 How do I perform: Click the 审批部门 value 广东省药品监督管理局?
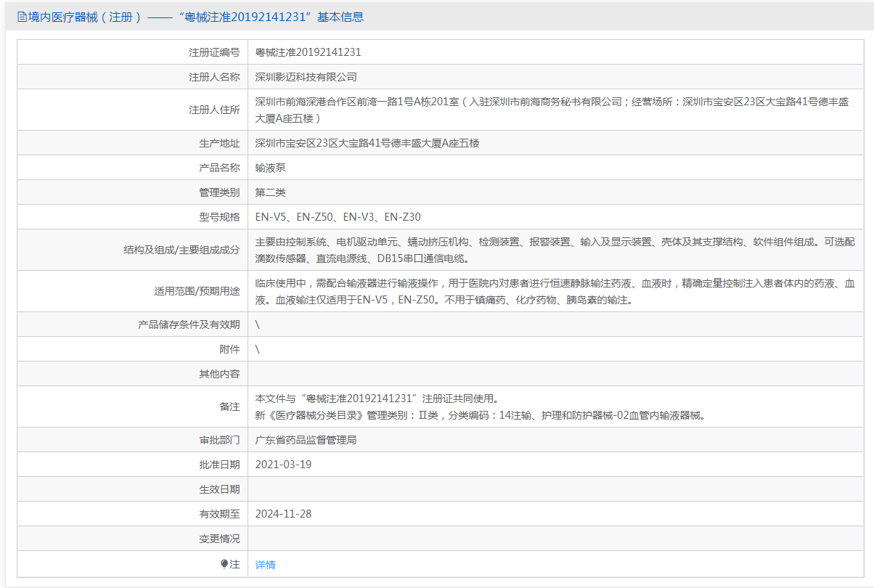click(306, 440)
